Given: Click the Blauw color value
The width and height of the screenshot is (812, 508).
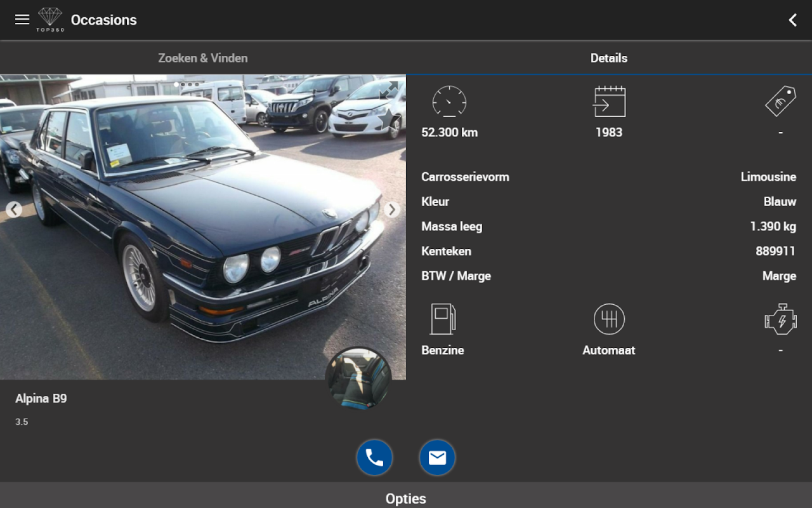Looking at the screenshot, I should click(780, 202).
